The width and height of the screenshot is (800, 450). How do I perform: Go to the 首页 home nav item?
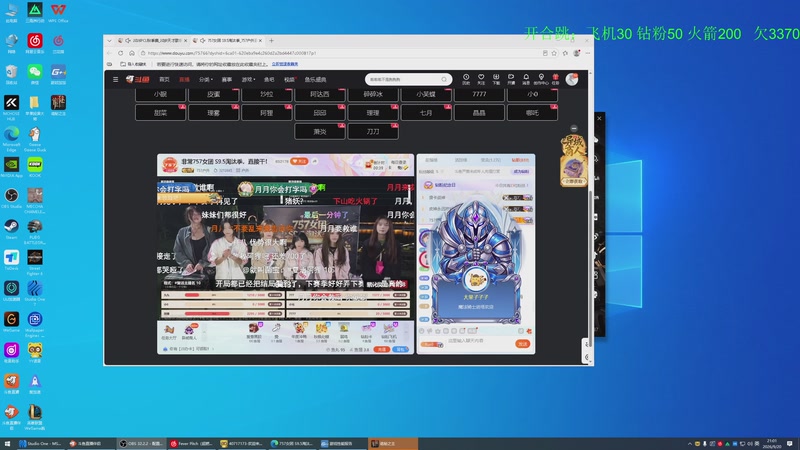pos(164,80)
